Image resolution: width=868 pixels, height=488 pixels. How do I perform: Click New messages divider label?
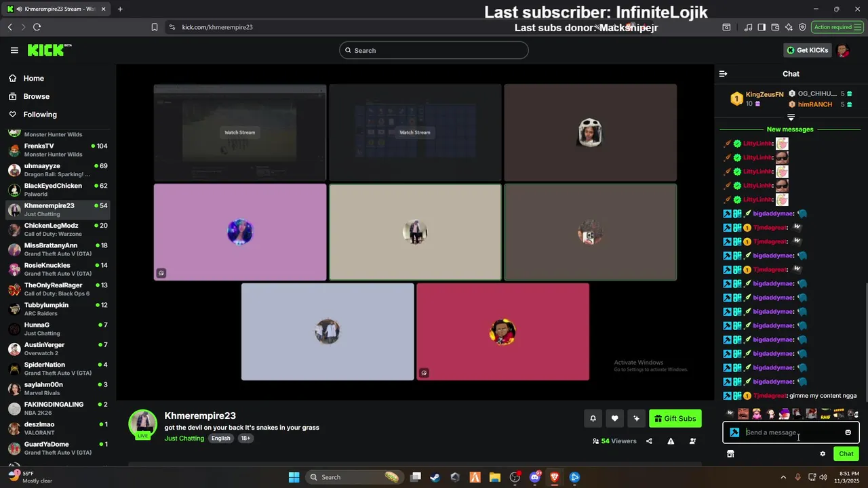[x=789, y=129]
